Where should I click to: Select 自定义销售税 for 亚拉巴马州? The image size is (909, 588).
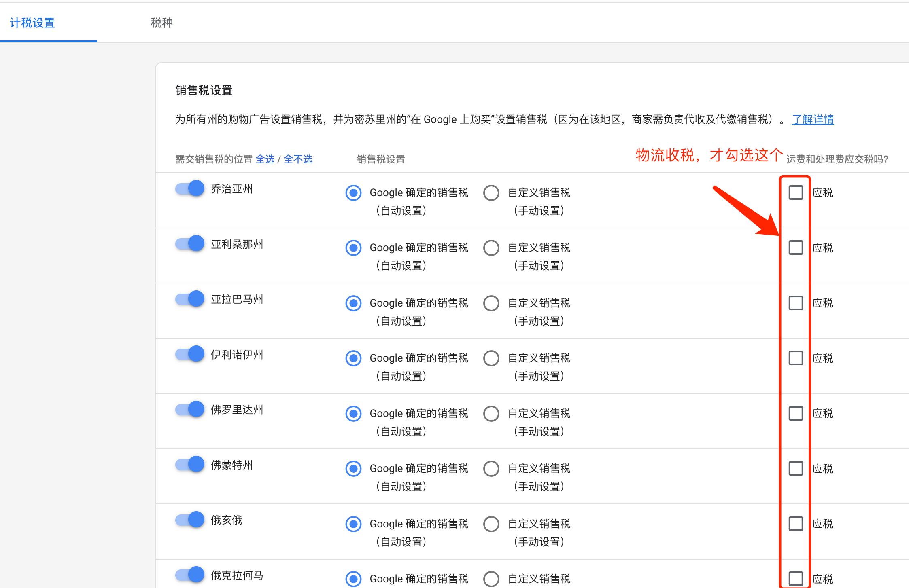tap(491, 303)
